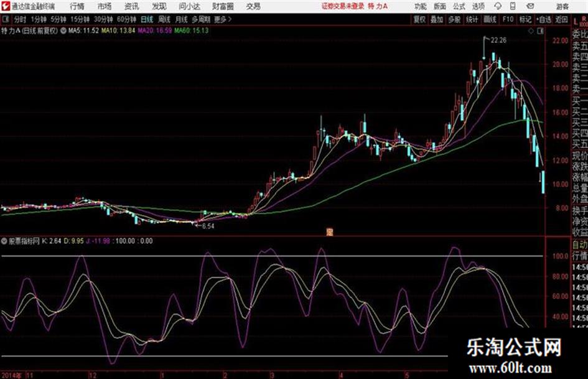Screen dimensions: 588x379
Task: Open the 问小达 menu
Action: (x=189, y=6)
